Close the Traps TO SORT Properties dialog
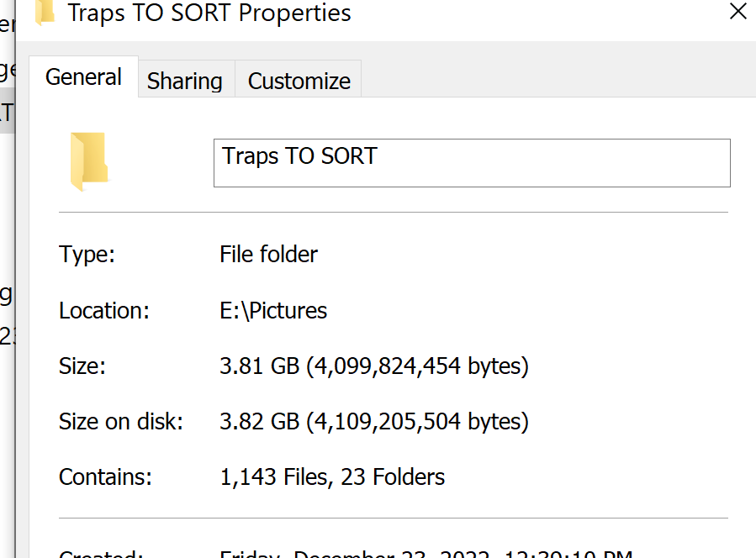 pos(737,12)
